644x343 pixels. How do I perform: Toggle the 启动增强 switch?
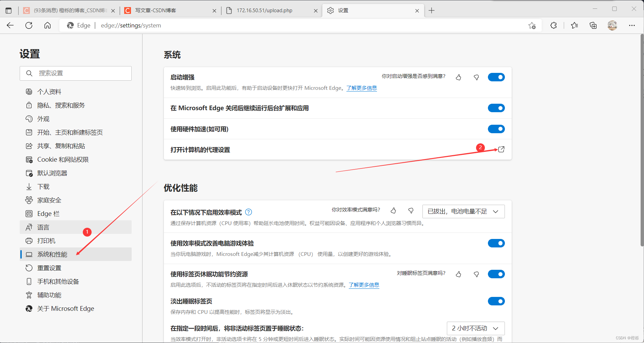[496, 77]
